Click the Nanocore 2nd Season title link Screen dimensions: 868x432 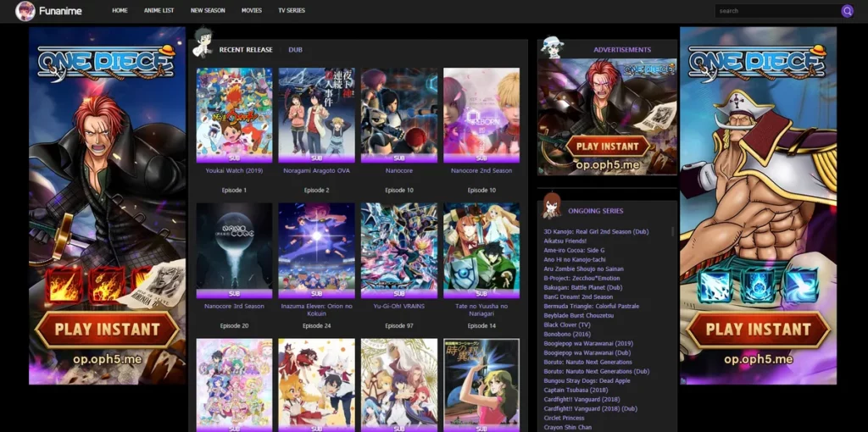481,171
